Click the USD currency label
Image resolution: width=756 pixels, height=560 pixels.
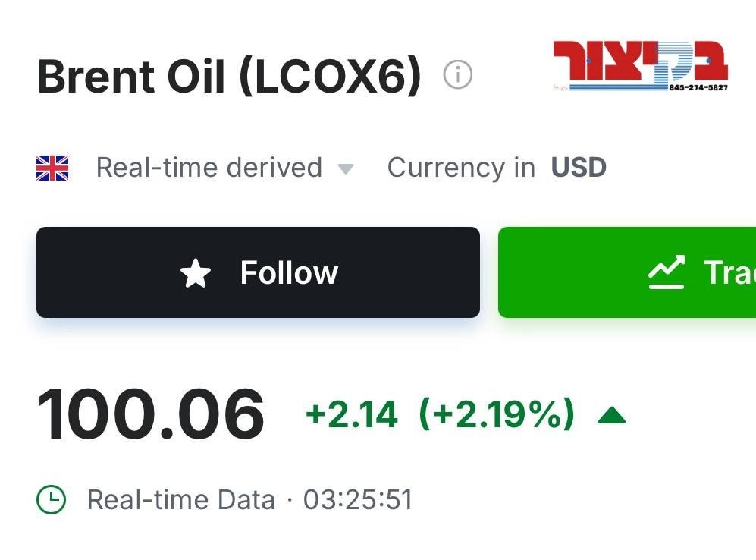[x=579, y=168]
